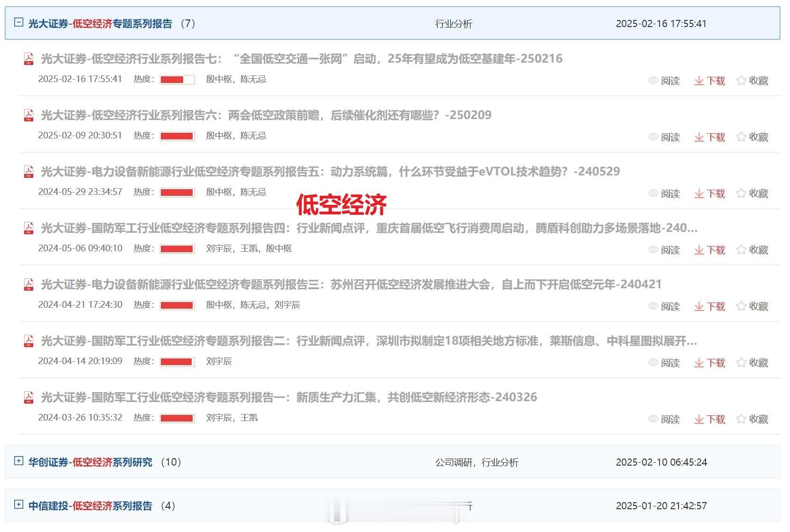Click 公司调研，行业分析 category of 华创证券 row

477,462
